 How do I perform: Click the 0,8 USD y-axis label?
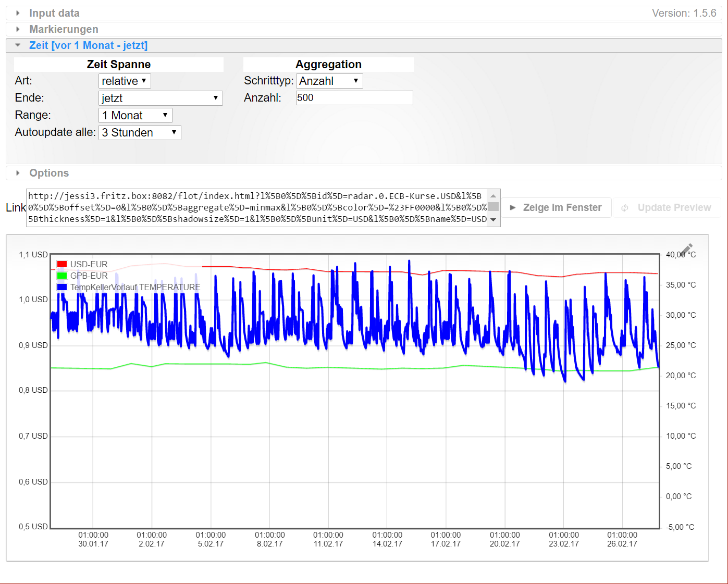tap(33, 390)
